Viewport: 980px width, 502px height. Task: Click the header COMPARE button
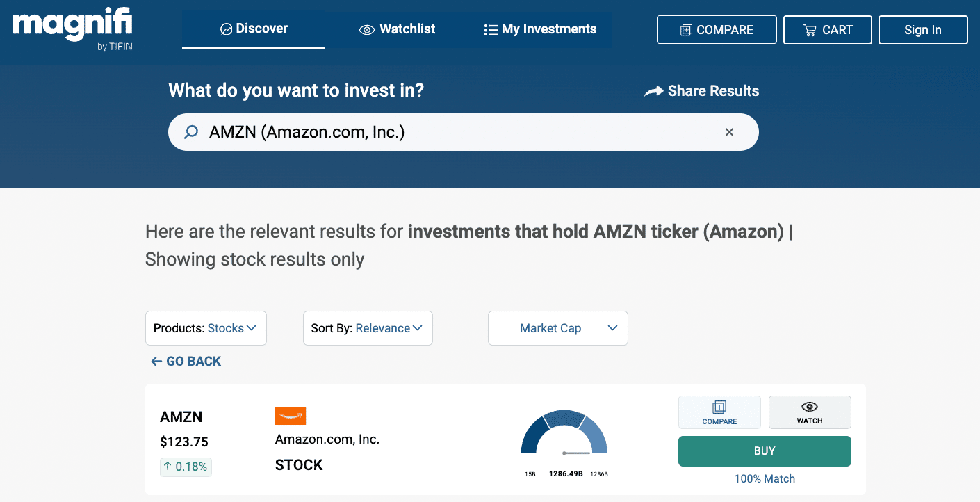pyautogui.click(x=717, y=30)
